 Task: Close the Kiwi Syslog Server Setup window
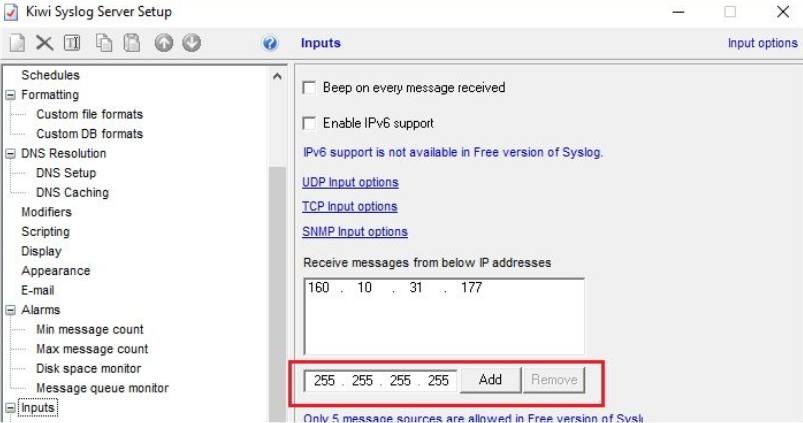783,12
